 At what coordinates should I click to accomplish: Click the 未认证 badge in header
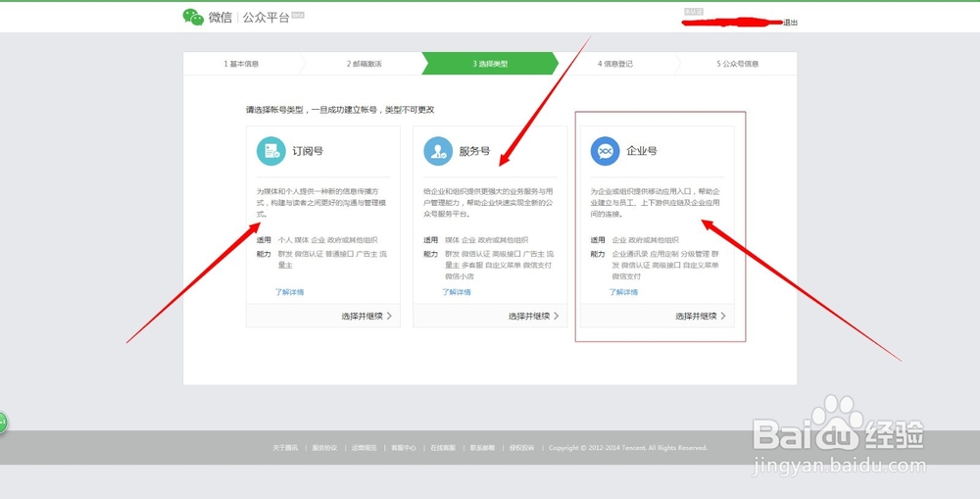pos(693,12)
